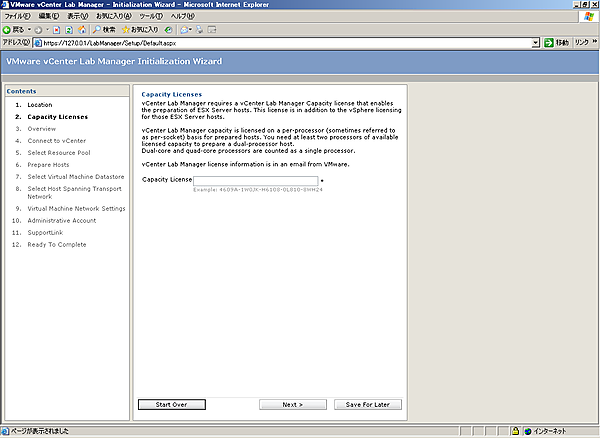Click the padlock security icon in status bar

[515, 431]
